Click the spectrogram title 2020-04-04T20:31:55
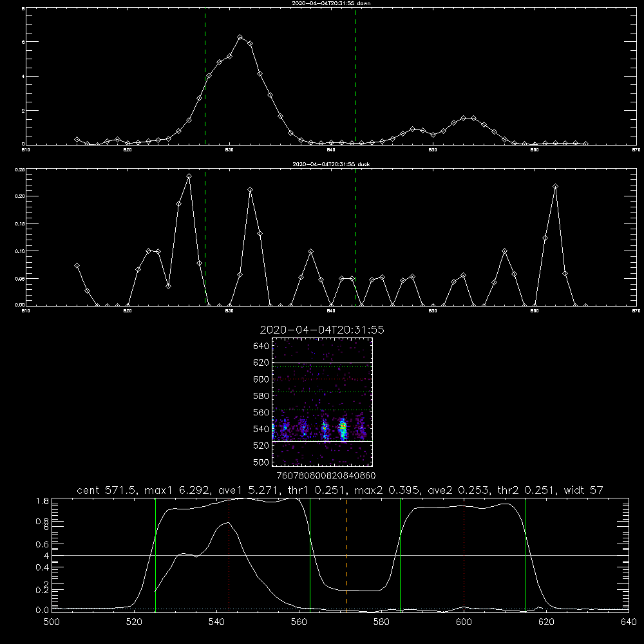This screenshot has width=644, height=644. tap(322, 330)
